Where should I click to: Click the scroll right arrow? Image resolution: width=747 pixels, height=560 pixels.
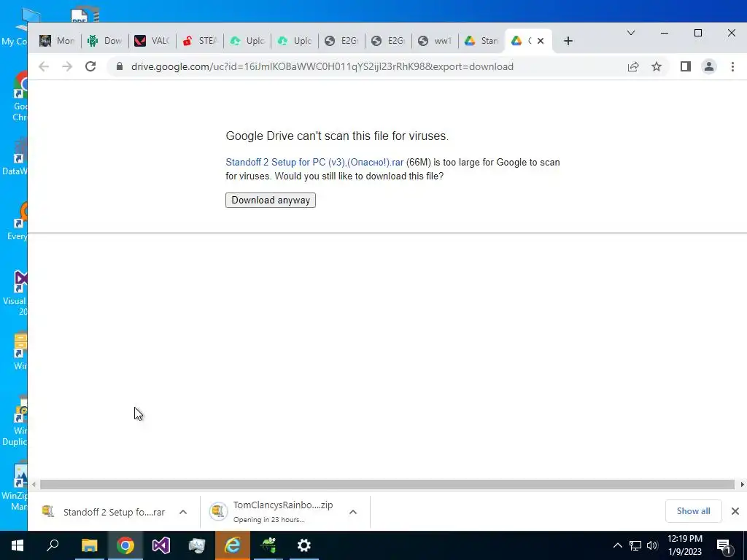click(742, 485)
